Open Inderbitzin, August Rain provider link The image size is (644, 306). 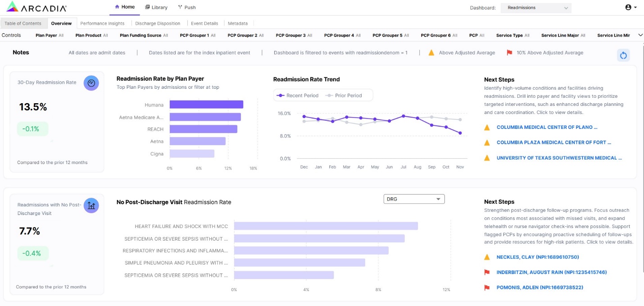point(551,272)
